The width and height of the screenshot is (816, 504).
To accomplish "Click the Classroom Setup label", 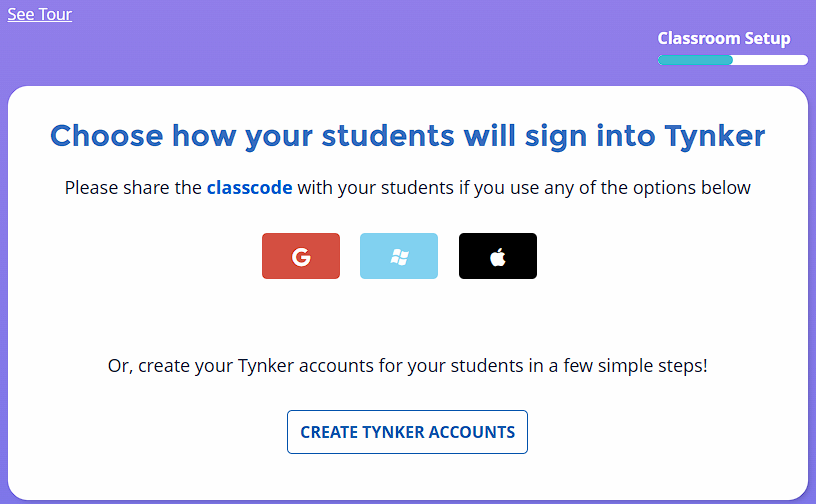I will tap(724, 39).
